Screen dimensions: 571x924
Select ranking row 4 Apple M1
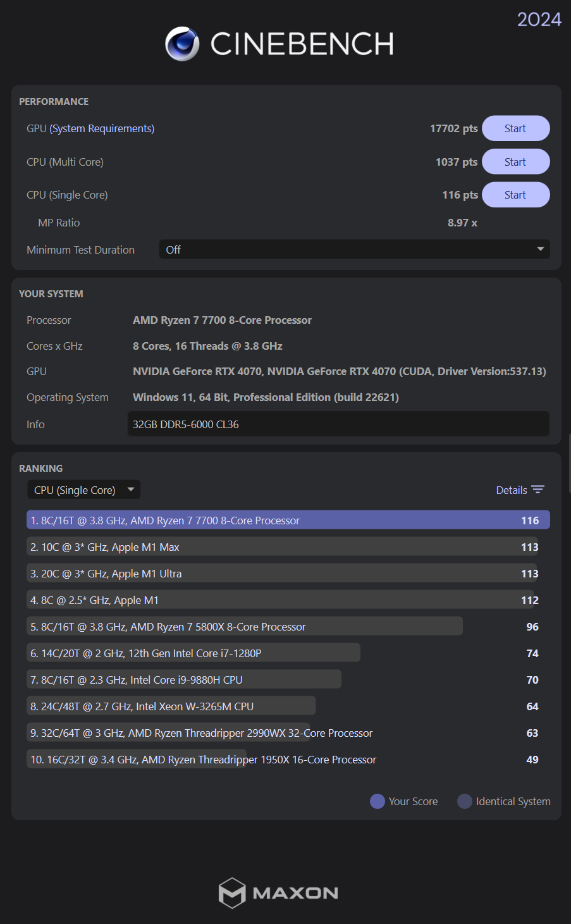(288, 600)
